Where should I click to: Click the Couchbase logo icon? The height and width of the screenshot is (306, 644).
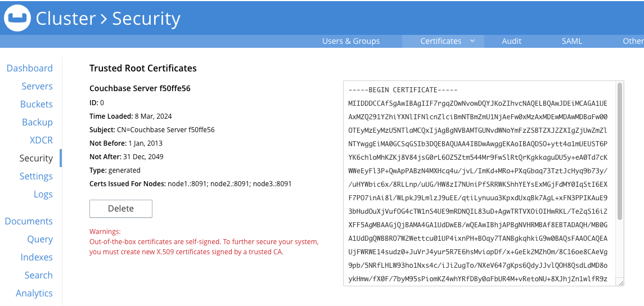17,18
